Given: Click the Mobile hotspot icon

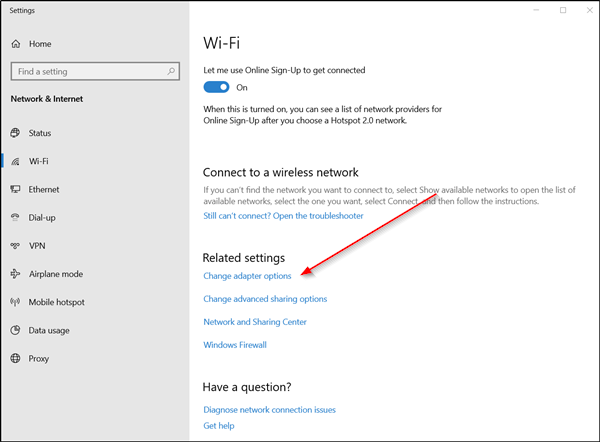Looking at the screenshot, I should pos(16,302).
